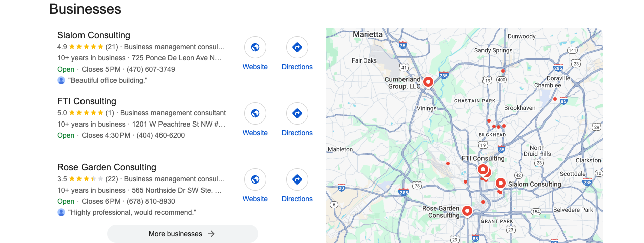Click the Rose Garden Consulting 3.5 star rating
The height and width of the screenshot is (243, 644).
point(86,179)
